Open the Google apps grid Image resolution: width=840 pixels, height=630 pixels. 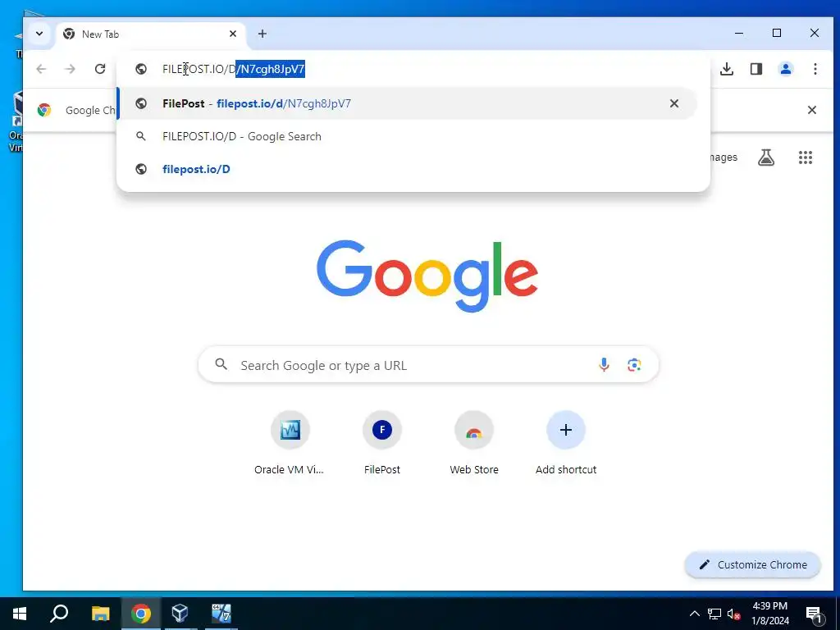(806, 157)
